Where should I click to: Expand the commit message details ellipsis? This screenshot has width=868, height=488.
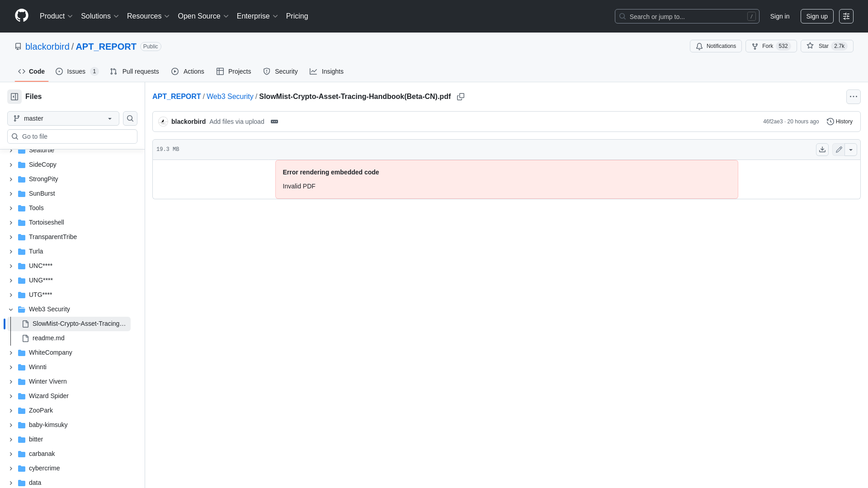tap(274, 122)
